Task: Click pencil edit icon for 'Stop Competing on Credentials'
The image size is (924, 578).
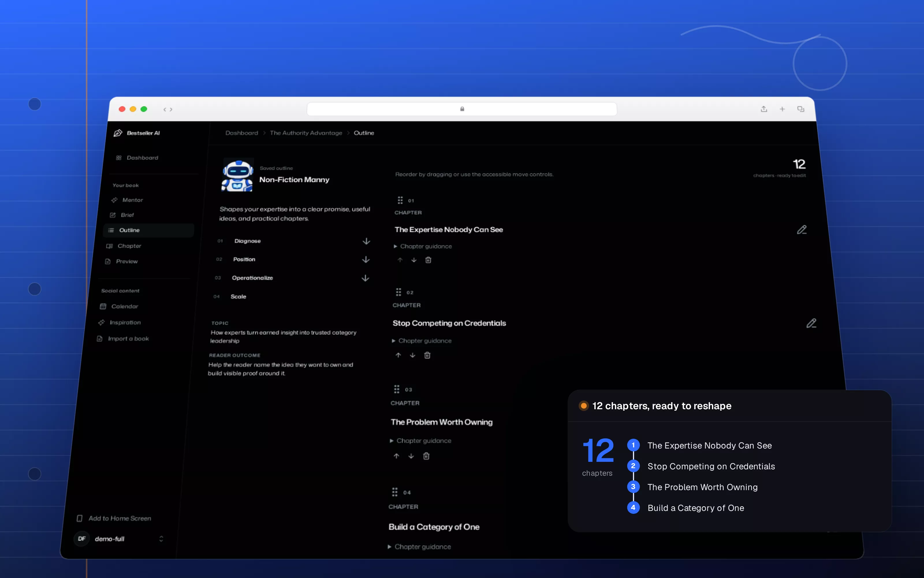Action: click(x=811, y=323)
